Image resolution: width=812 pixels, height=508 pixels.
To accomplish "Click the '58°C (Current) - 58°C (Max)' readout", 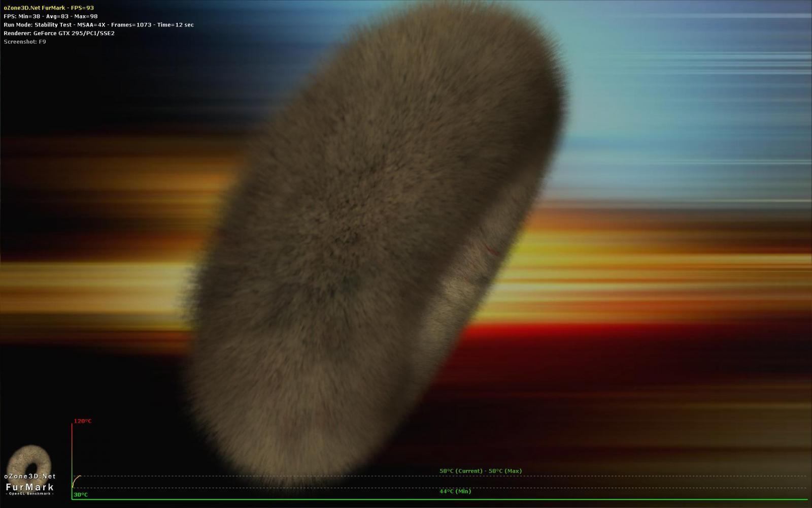I will click(x=481, y=471).
